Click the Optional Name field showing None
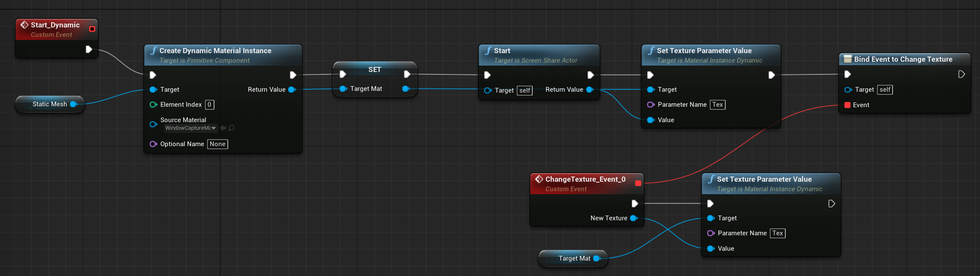 coord(217,144)
